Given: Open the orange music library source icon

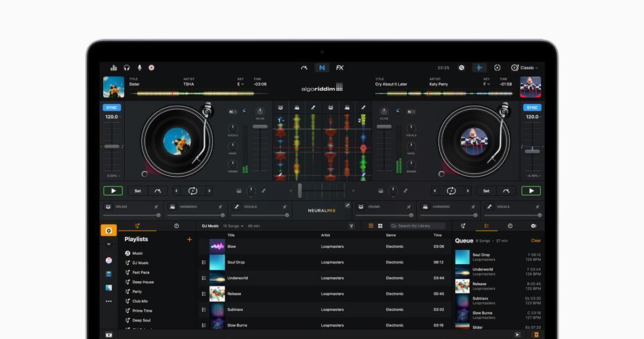Looking at the screenshot, I should coord(109,230).
